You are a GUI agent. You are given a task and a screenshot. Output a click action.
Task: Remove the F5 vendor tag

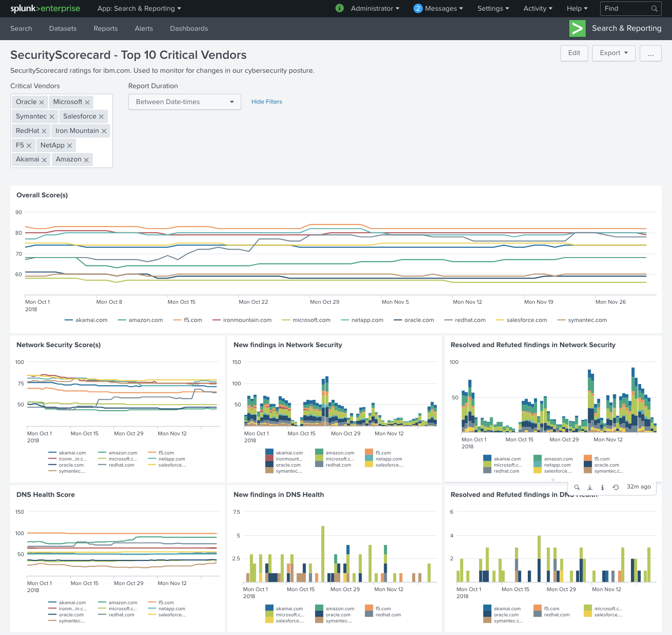[x=29, y=146]
